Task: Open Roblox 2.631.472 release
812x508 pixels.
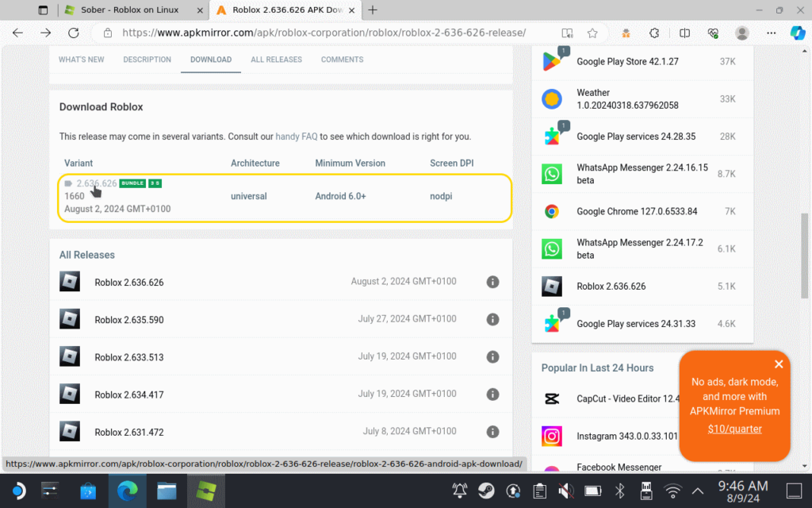Action: [x=129, y=432]
